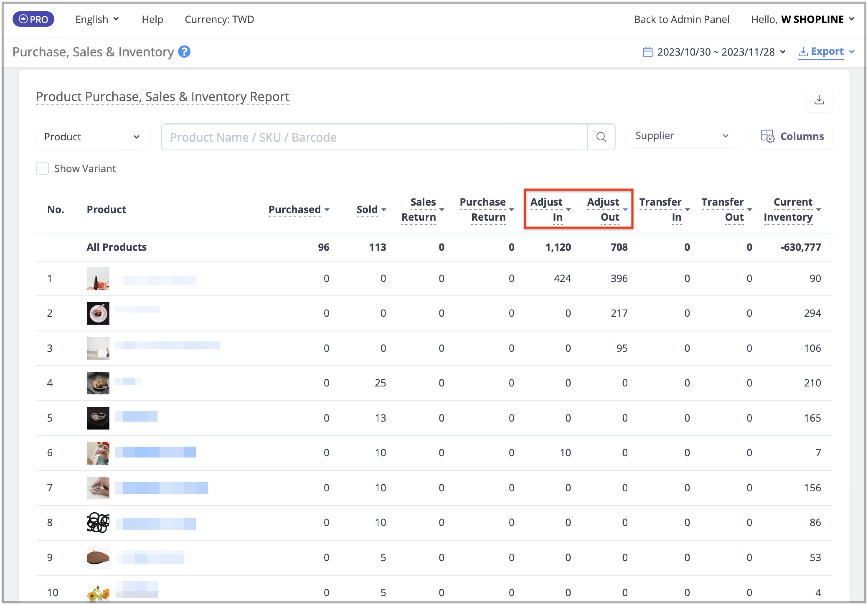
Task: Click the Sold column header label
Action: point(367,210)
